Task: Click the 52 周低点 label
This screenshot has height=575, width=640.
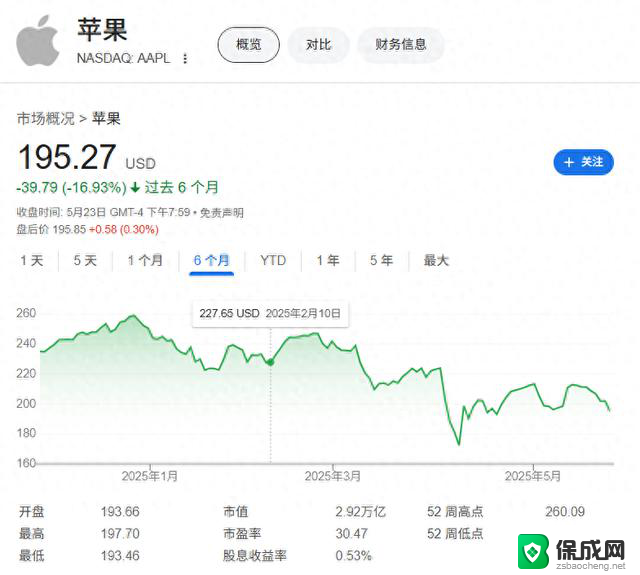Action: click(x=455, y=534)
